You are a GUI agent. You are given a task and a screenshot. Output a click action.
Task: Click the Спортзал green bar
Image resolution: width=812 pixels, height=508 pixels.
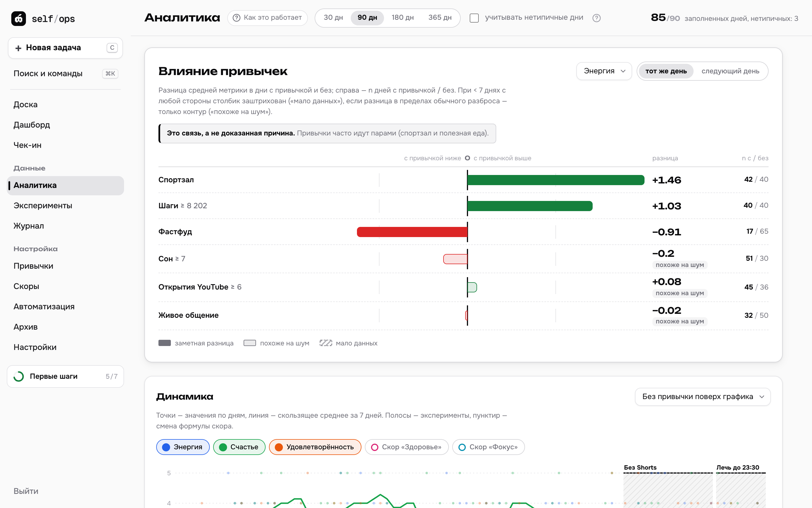[556, 180]
